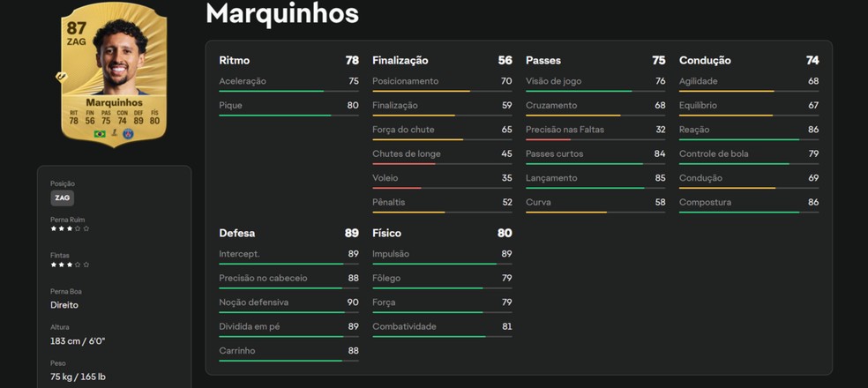Click the ZAG position badge in sidebar
This screenshot has height=388, width=868.
point(62,198)
